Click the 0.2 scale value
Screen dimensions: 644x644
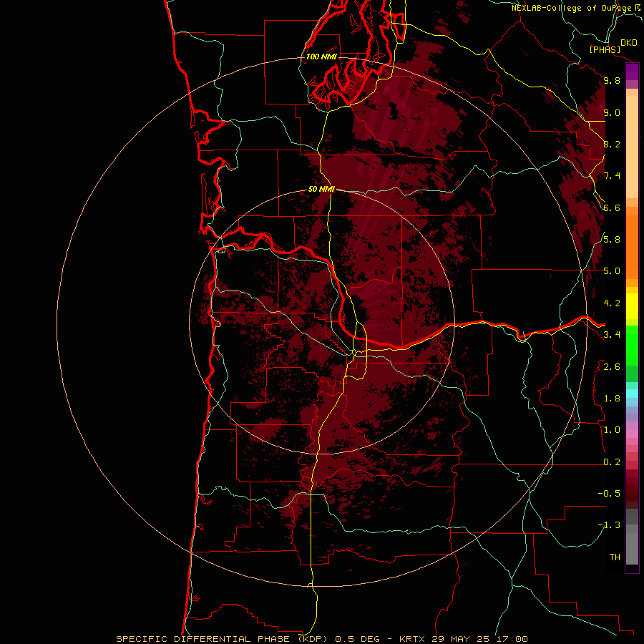point(612,462)
